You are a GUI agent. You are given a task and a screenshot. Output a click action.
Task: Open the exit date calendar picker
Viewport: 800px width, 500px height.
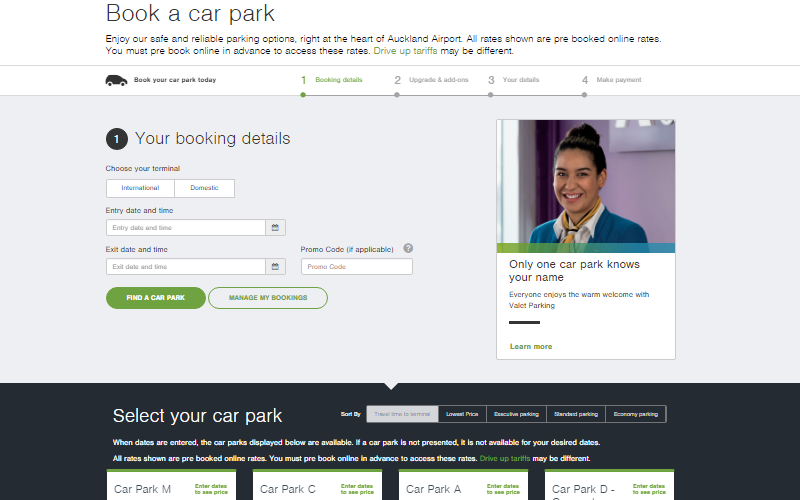point(276,267)
